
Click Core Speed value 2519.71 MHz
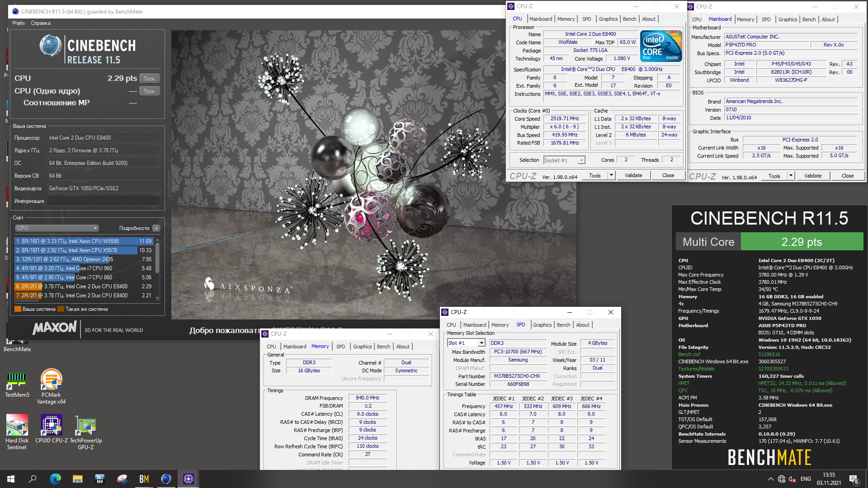[565, 119]
